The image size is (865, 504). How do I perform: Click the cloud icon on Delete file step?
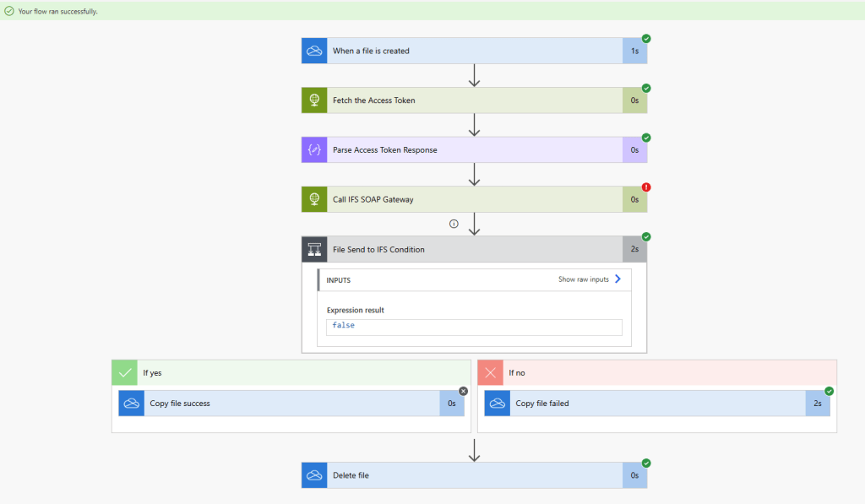[x=314, y=475]
